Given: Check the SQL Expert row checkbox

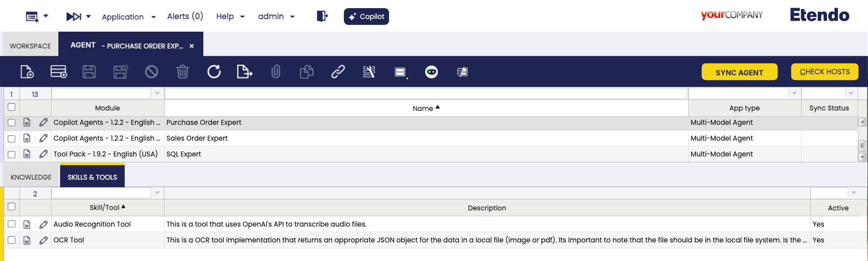Looking at the screenshot, I should (x=12, y=154).
